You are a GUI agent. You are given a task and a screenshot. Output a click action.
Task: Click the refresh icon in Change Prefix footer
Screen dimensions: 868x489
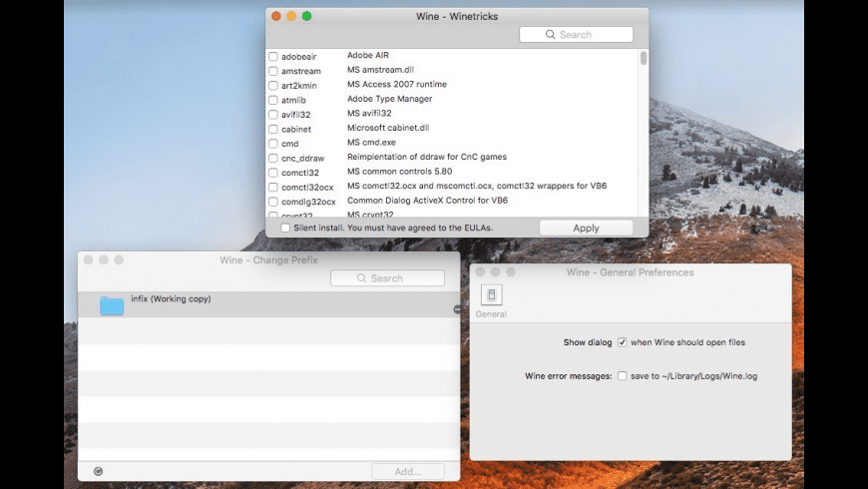click(x=98, y=471)
